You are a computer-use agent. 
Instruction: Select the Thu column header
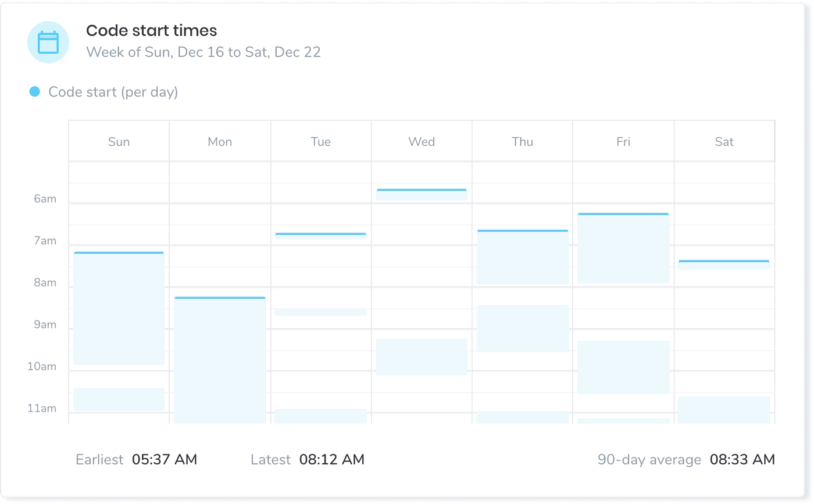click(522, 141)
